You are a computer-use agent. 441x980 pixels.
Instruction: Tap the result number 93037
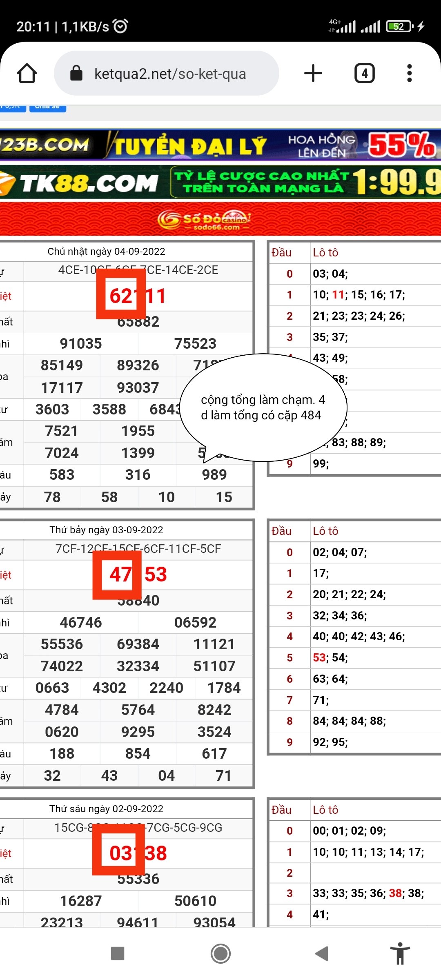click(138, 388)
